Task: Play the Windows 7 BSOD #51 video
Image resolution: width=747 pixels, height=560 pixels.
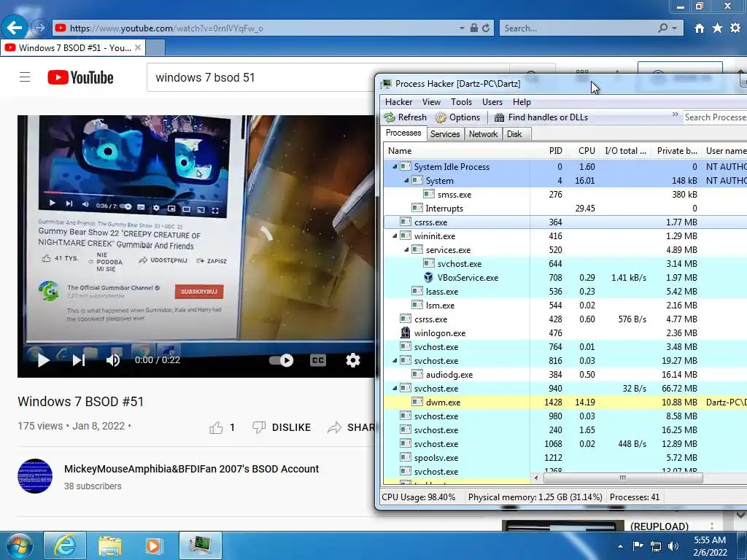Action: click(43, 360)
